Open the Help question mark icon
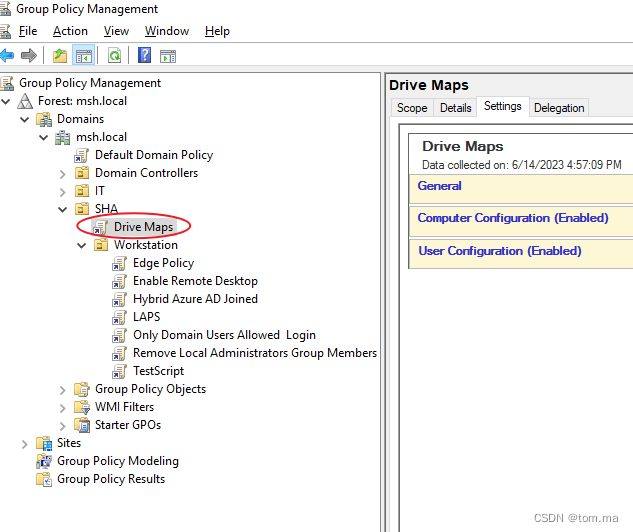633x532 pixels. (145, 55)
